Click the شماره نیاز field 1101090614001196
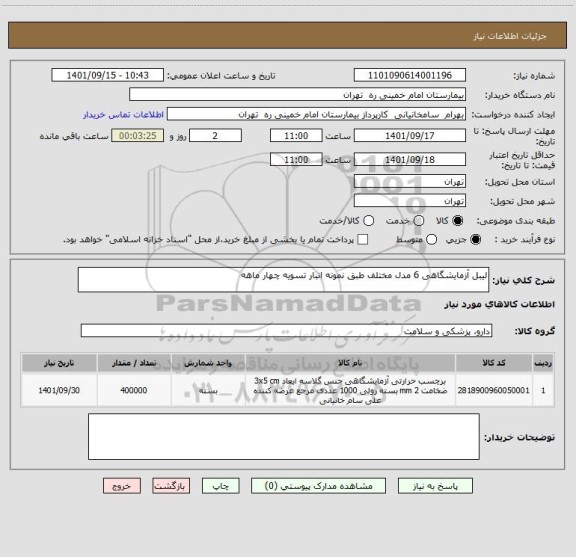Viewport: 576px width, 557px height. (x=410, y=75)
